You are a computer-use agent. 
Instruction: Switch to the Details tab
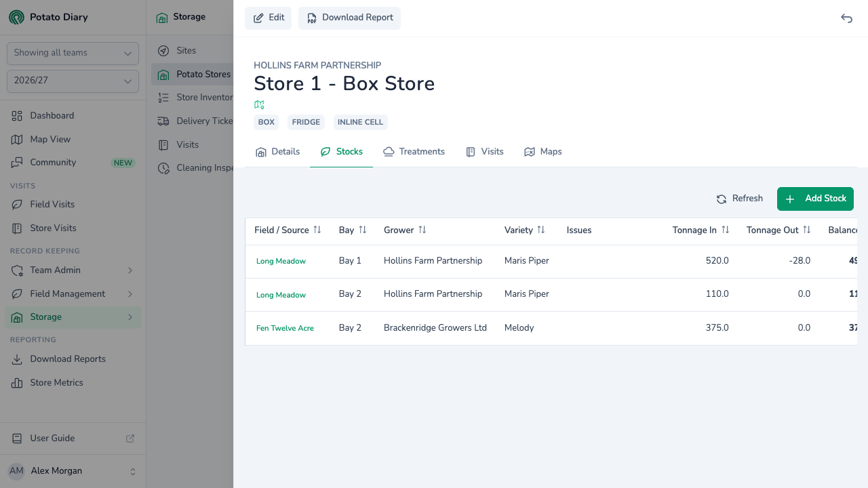[x=277, y=152]
